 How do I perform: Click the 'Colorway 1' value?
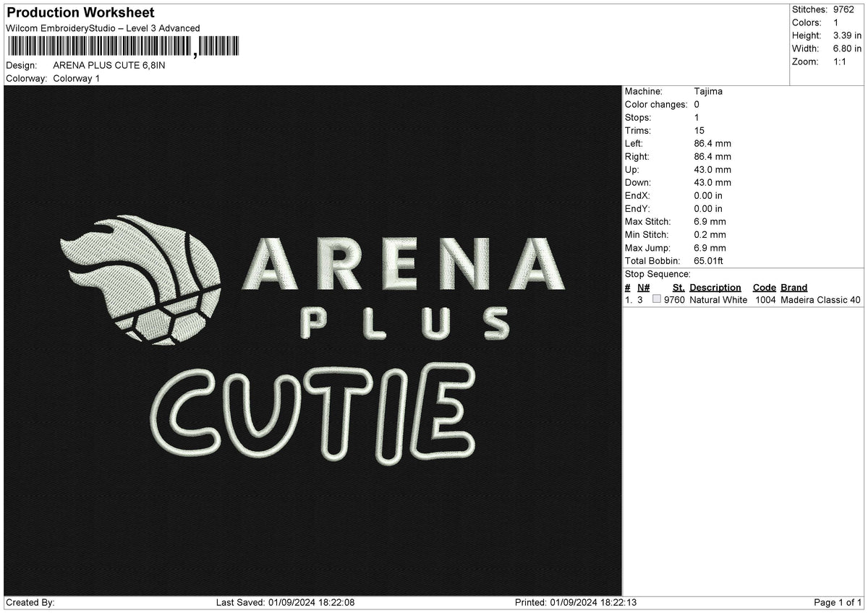tap(77, 78)
